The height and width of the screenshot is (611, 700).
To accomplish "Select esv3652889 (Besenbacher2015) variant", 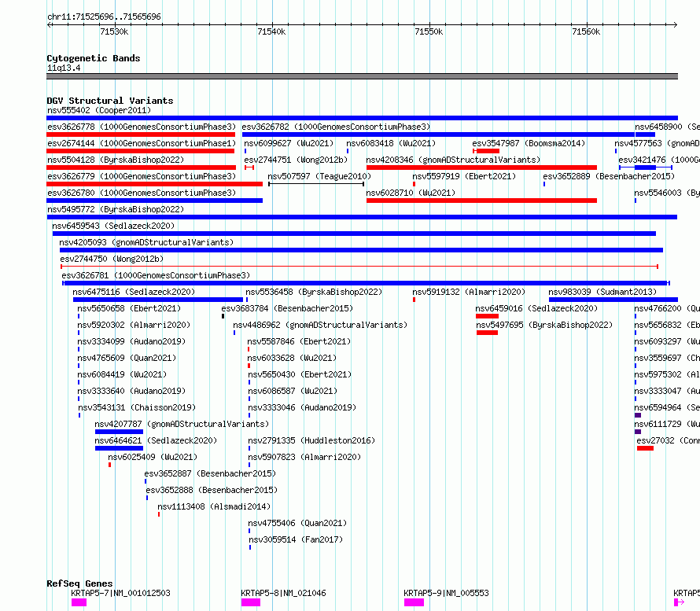I will (609, 176).
